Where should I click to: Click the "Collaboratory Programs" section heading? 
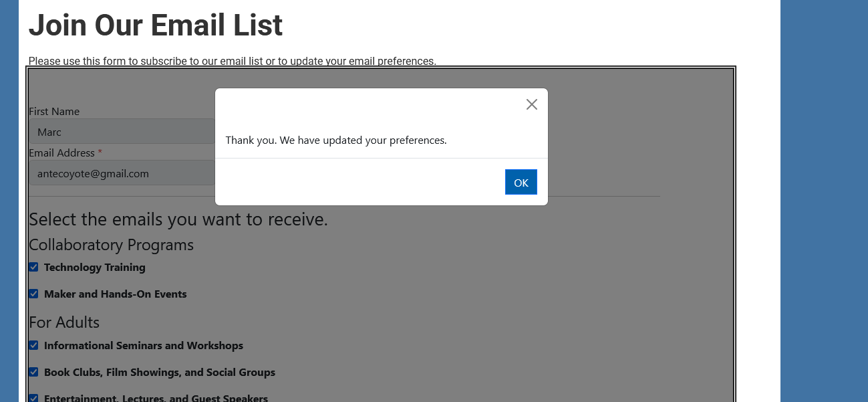111,245
